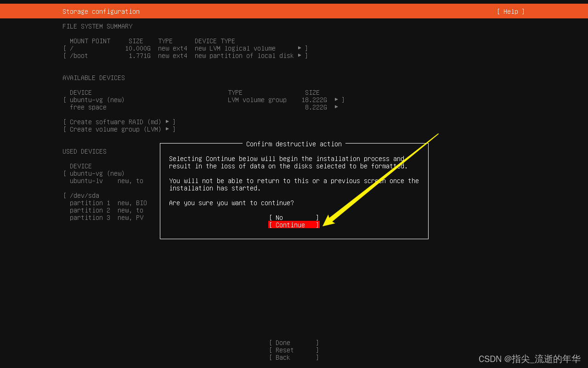588x368 pixels.
Task: Open the Help menu
Action: (x=510, y=11)
